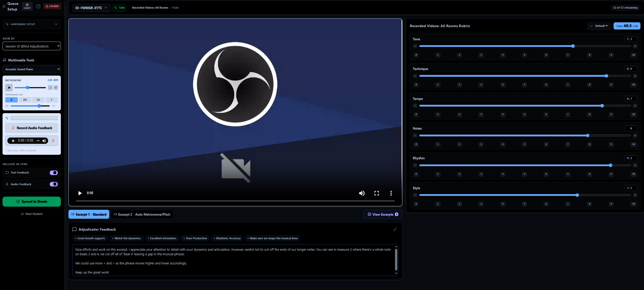The height and width of the screenshot is (290, 644).
Task: Decrease Tone score with minus button
Action: [x=415, y=46]
